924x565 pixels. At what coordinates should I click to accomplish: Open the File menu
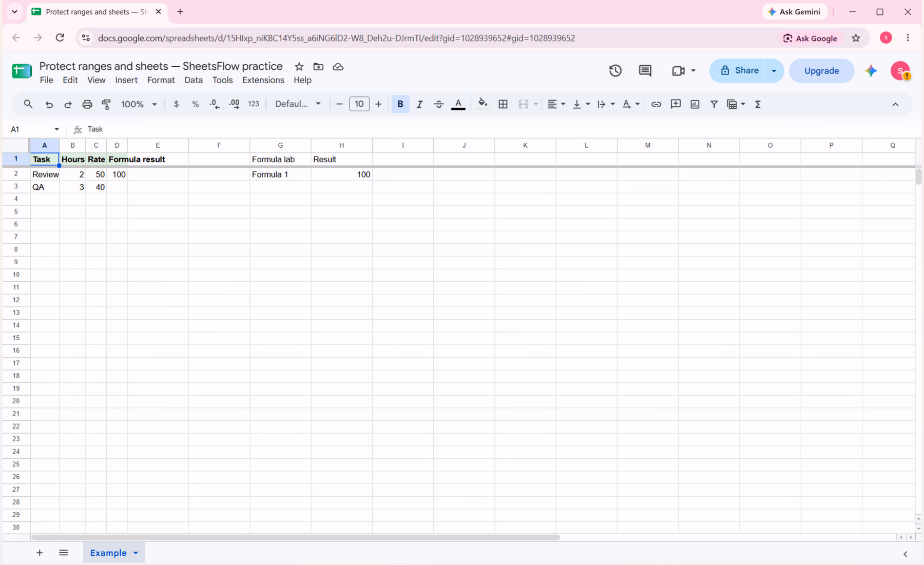coord(46,80)
